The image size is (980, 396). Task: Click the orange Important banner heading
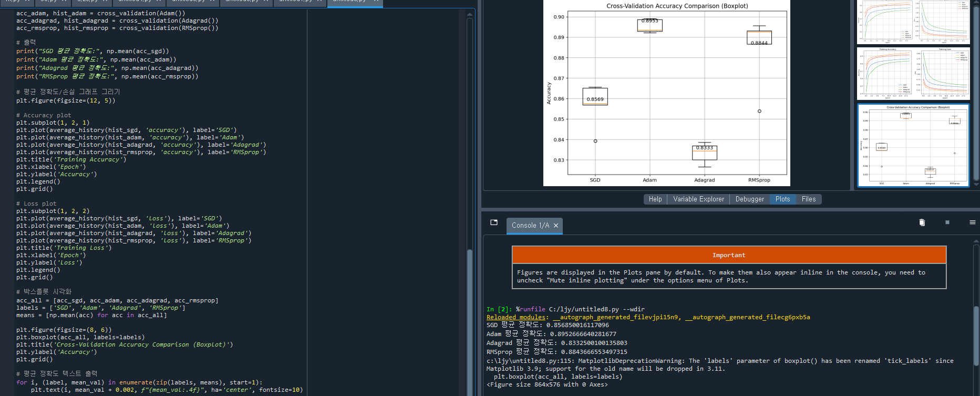coord(729,255)
